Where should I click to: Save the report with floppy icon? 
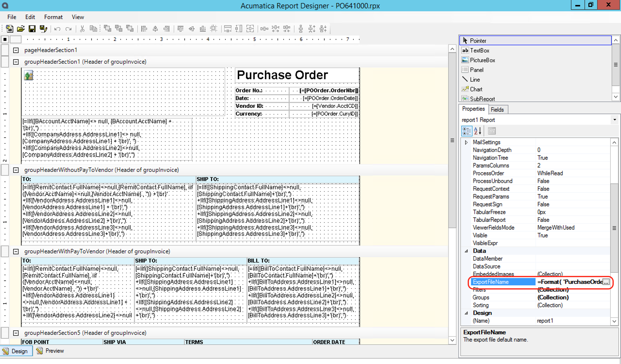pyautogui.click(x=32, y=29)
